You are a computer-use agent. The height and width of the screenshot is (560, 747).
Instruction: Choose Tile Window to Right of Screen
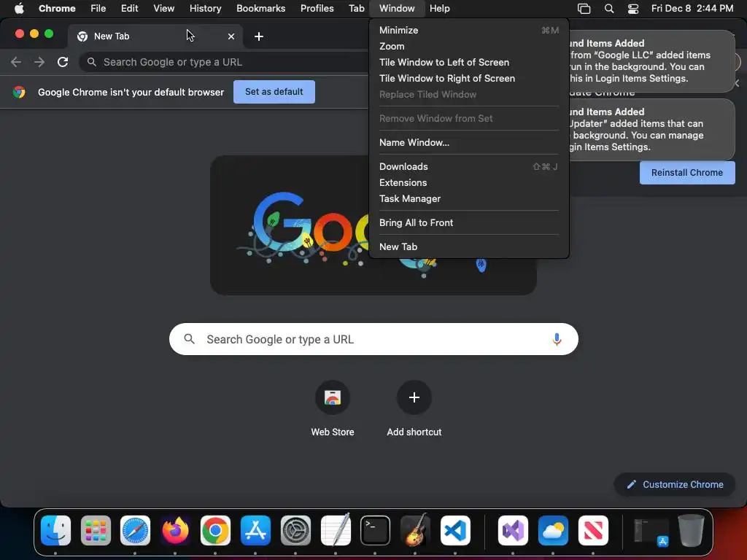click(x=469, y=78)
